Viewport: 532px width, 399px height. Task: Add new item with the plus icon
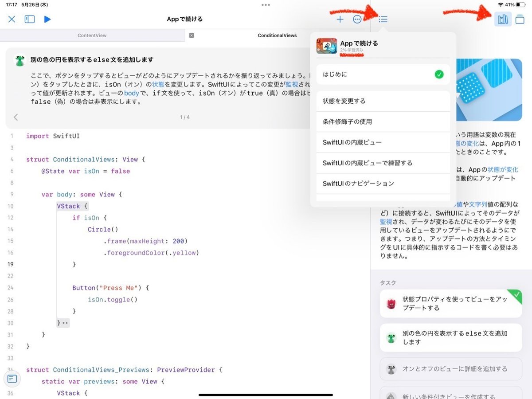tap(340, 19)
